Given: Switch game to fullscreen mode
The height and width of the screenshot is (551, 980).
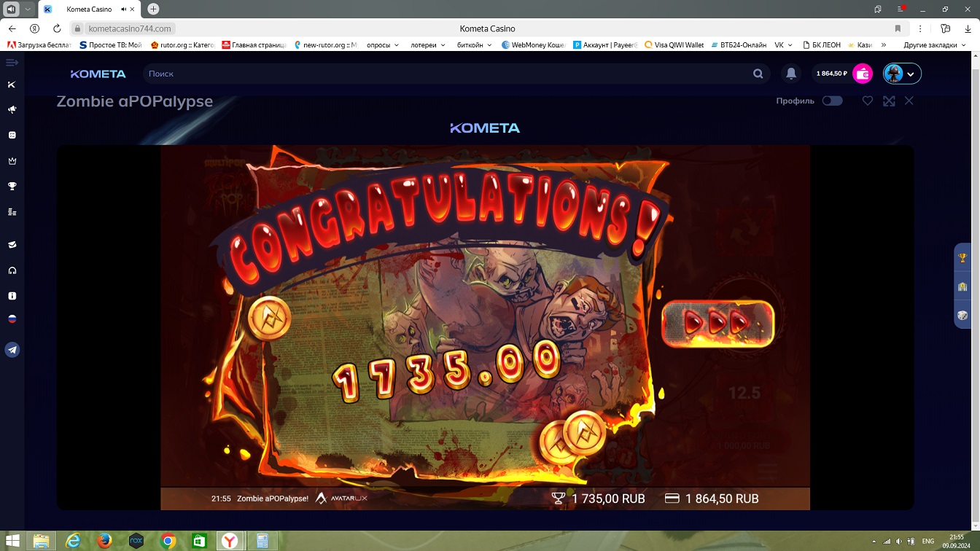Looking at the screenshot, I should (889, 101).
